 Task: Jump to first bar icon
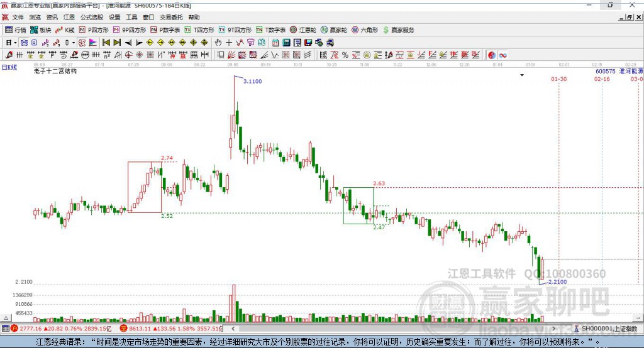(x=106, y=43)
